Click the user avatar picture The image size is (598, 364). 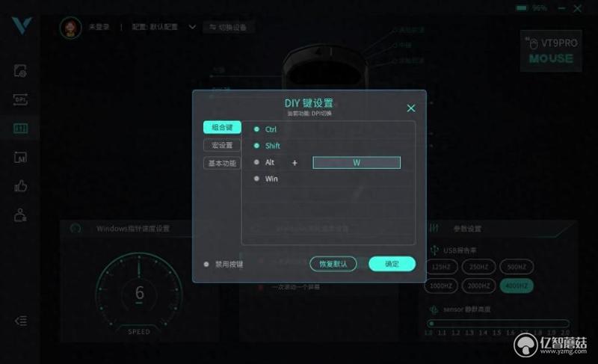(x=70, y=28)
